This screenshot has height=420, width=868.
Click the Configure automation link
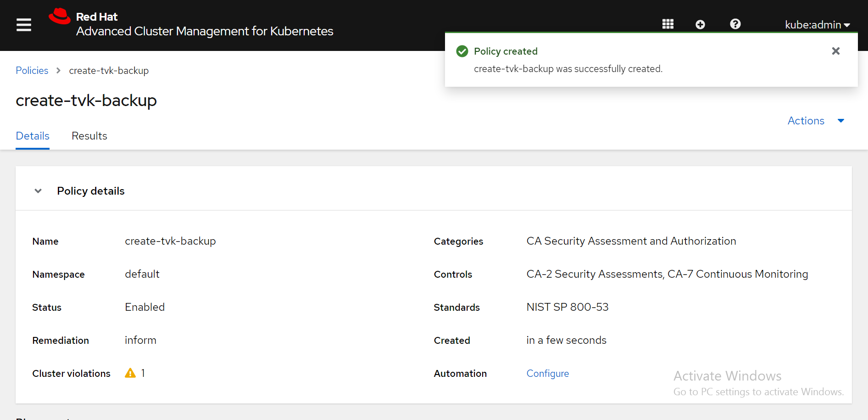pos(547,374)
